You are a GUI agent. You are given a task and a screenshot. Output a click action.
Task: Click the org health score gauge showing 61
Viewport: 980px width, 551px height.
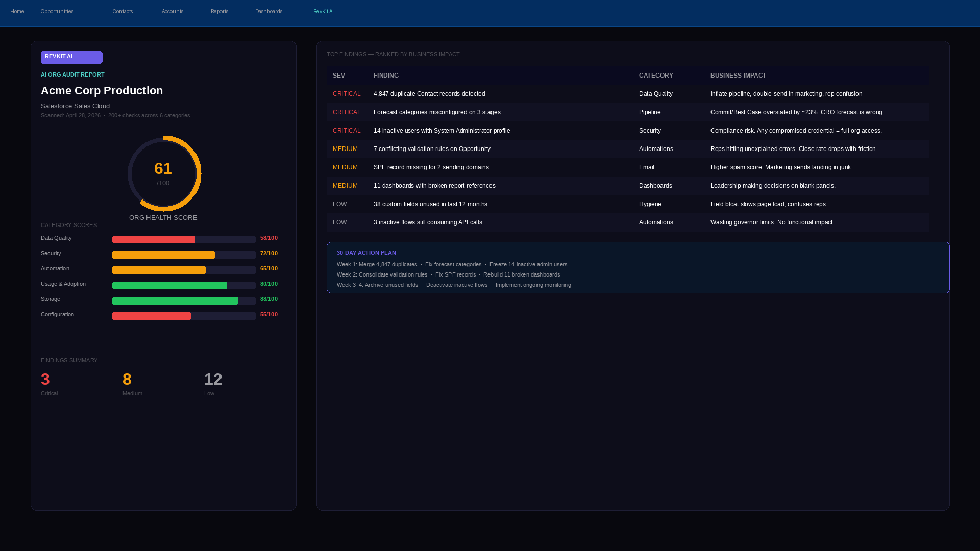click(x=163, y=173)
